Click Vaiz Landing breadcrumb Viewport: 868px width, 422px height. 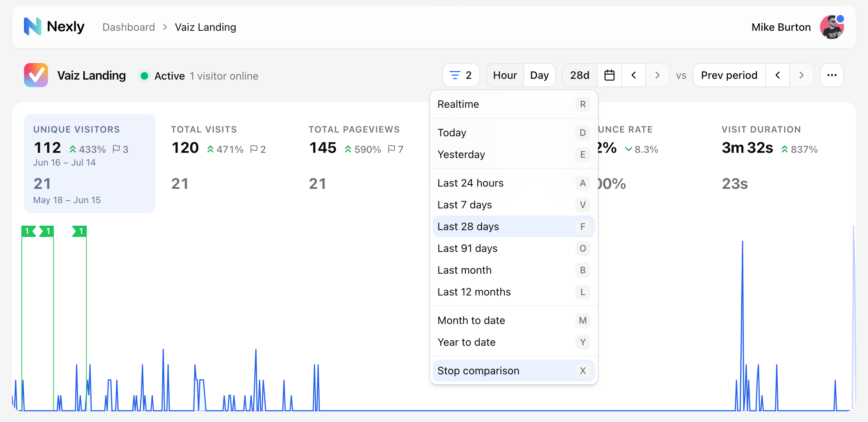point(206,27)
